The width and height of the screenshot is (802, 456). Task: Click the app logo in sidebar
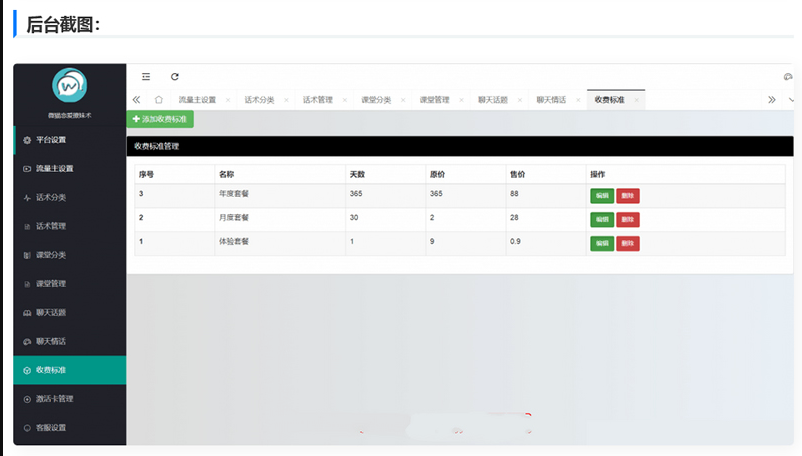click(70, 85)
